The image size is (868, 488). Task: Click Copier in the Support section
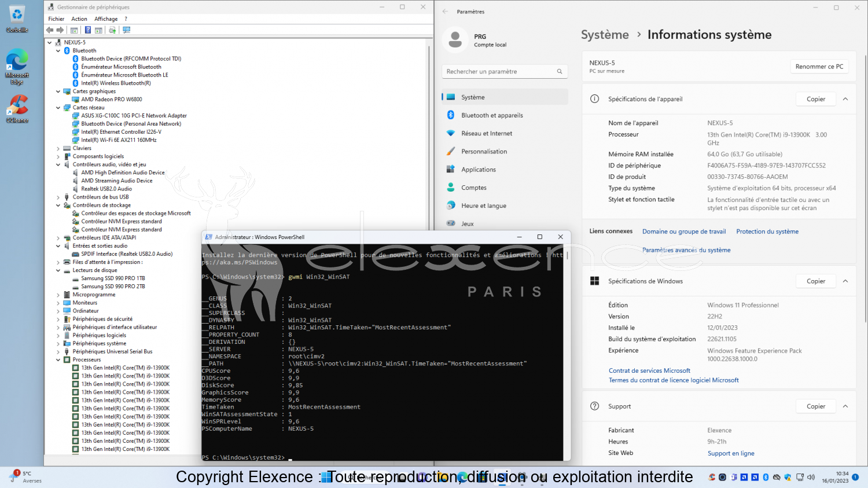816,406
